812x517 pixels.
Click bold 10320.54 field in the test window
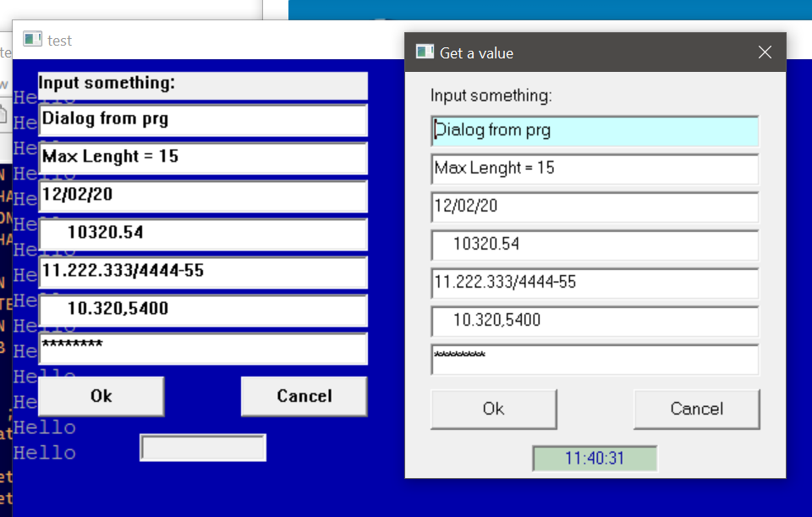[203, 234]
